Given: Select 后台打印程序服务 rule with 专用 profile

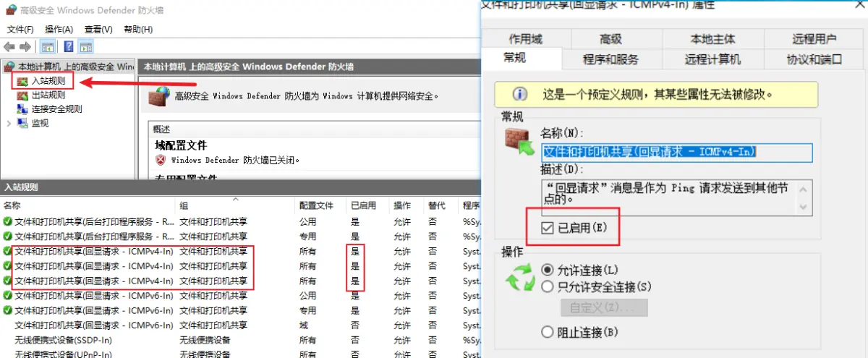Looking at the screenshot, I should tap(240, 236).
